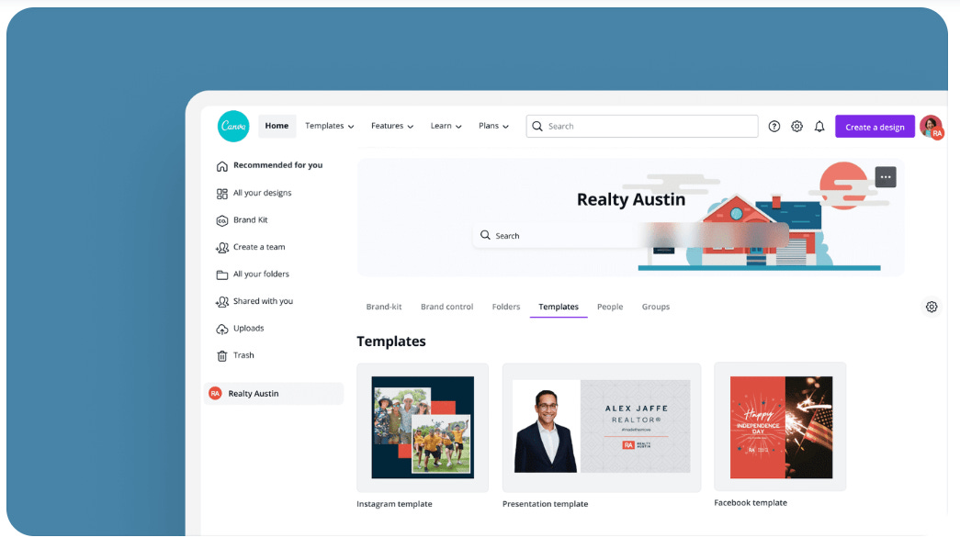Viewport: 960px width, 560px height.
Task: Click the Canva logo
Action: 233,126
